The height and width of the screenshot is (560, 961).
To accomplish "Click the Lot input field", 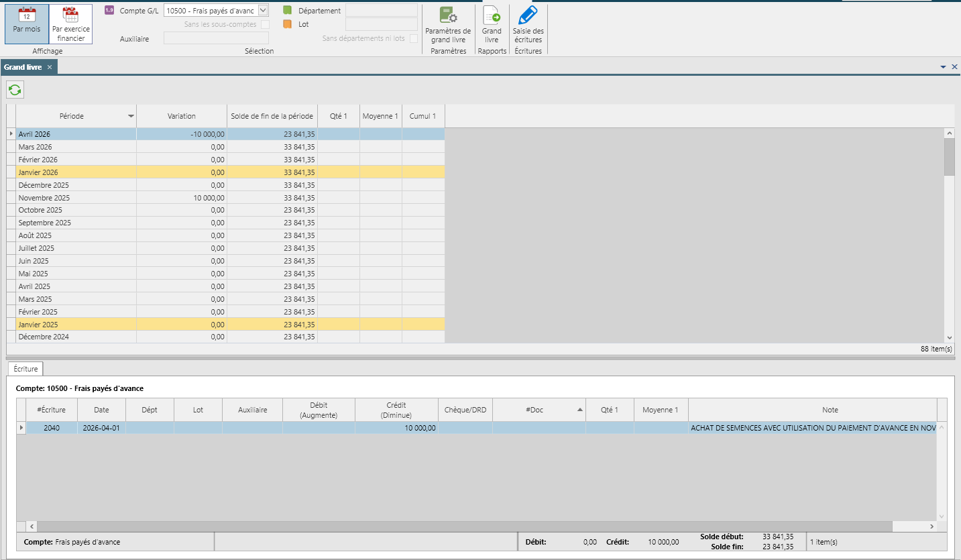I will (x=382, y=24).
